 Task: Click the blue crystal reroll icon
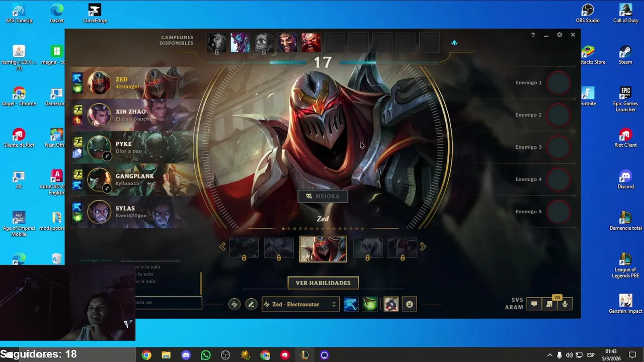point(454,43)
